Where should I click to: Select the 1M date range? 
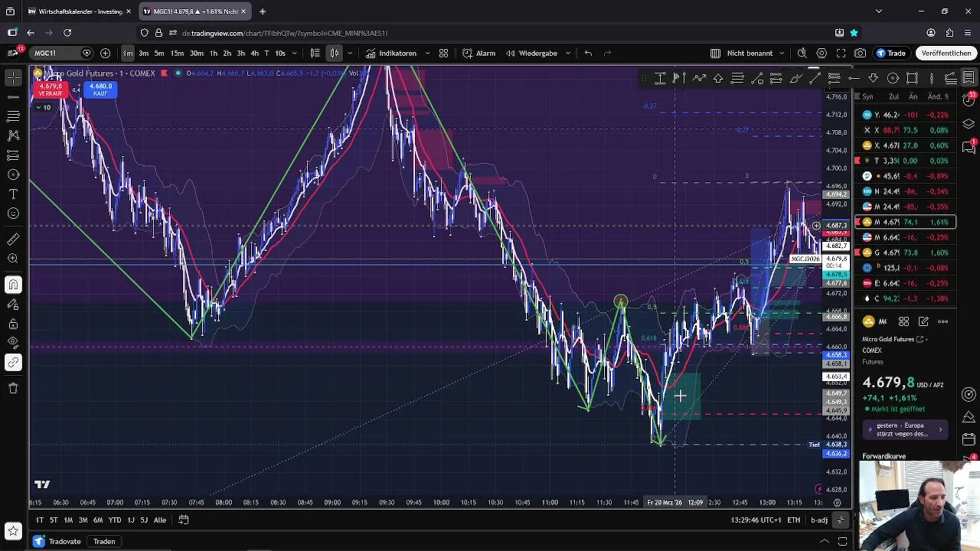click(x=68, y=520)
